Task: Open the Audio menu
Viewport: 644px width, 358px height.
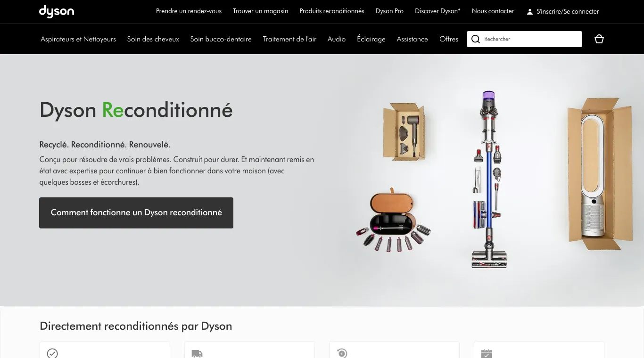Action: (x=337, y=39)
